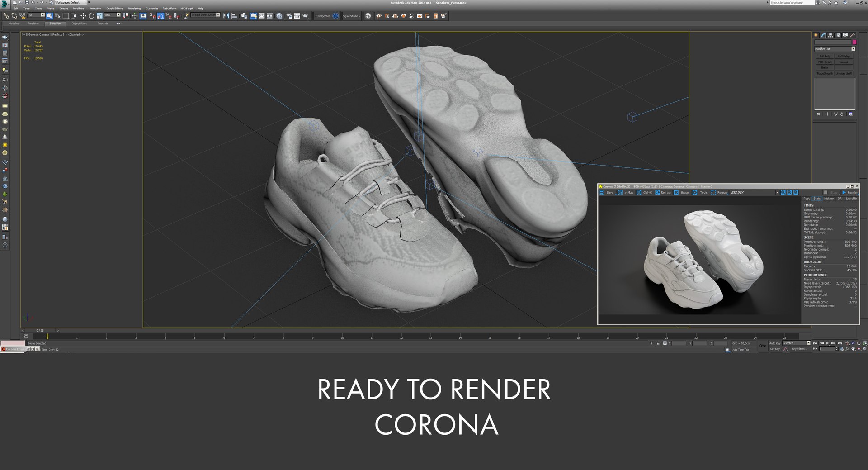This screenshot has width=868, height=470.
Task: Open the selection filter 'All' dropdown
Action: (x=37, y=15)
